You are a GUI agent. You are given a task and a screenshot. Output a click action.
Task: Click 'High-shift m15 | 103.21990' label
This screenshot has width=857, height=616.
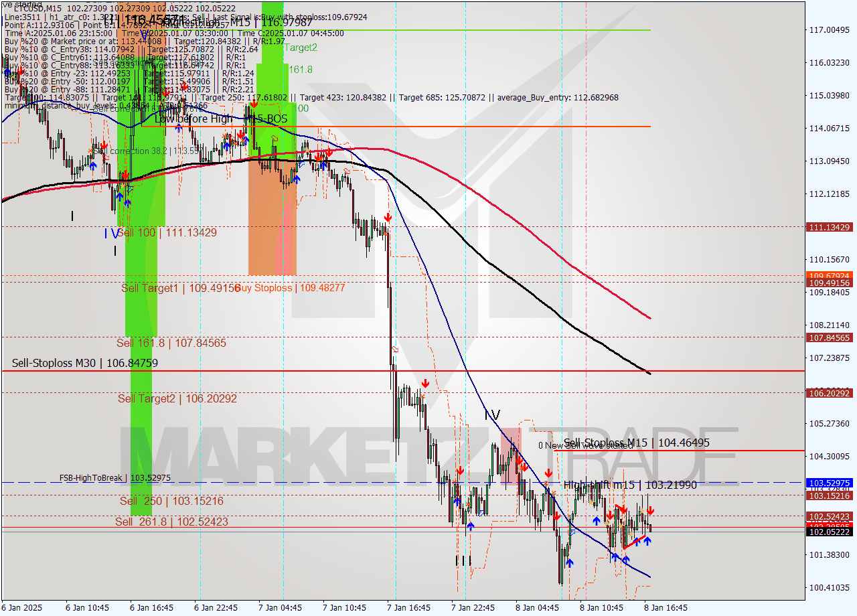630,484
